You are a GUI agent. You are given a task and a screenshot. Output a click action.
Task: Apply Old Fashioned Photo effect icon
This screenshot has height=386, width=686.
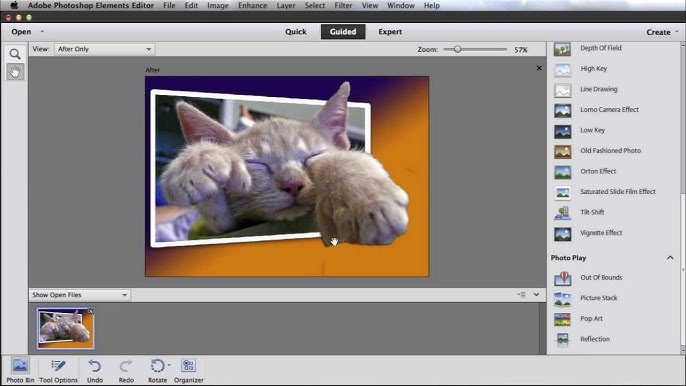coord(562,151)
